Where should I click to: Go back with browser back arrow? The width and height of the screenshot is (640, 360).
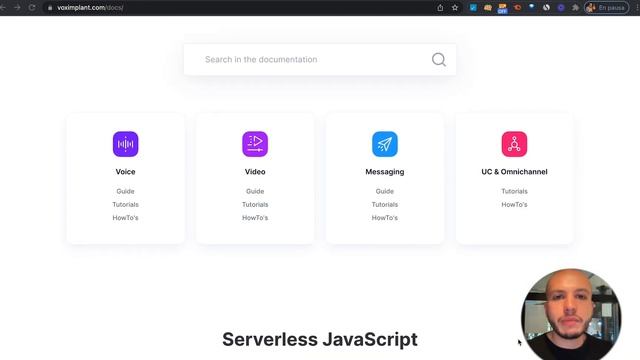[3, 7]
